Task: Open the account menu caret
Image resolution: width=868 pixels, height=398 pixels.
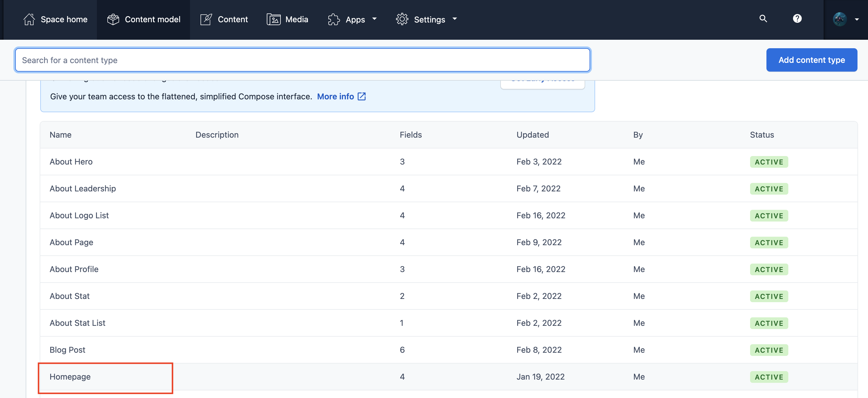Action: 857,20
